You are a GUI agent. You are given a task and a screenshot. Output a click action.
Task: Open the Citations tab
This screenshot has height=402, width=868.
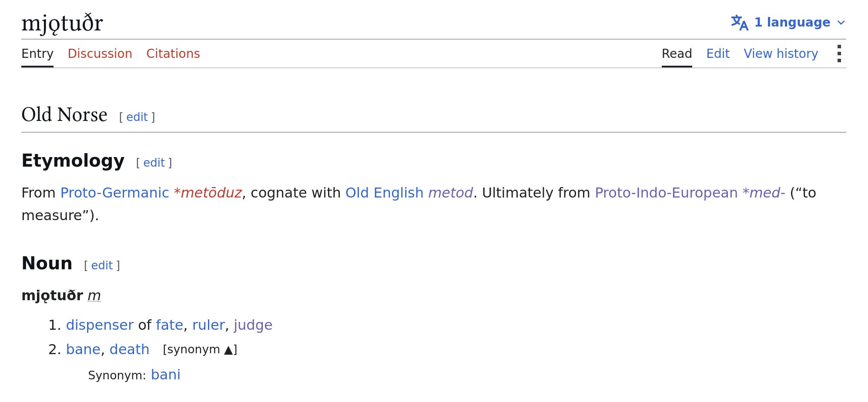pyautogui.click(x=173, y=54)
